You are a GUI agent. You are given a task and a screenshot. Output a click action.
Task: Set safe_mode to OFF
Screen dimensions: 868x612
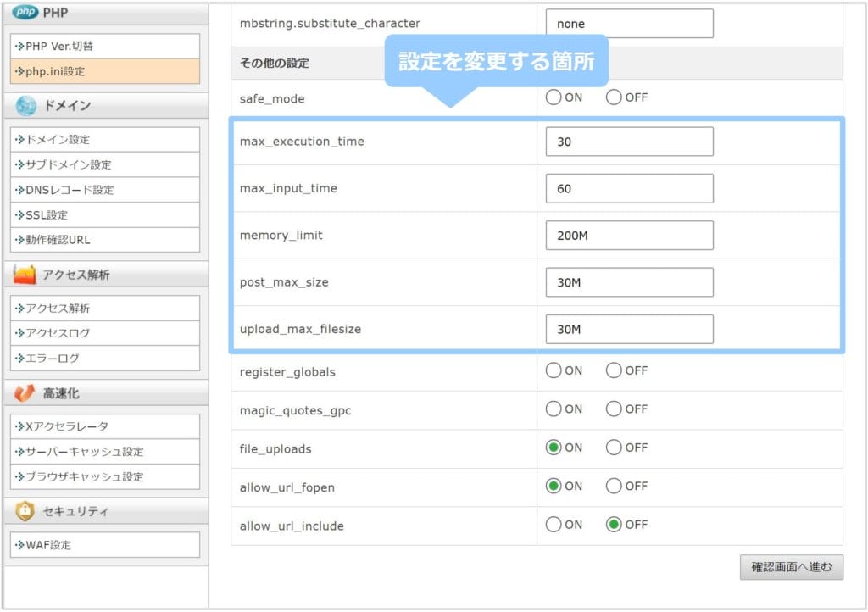(x=614, y=97)
